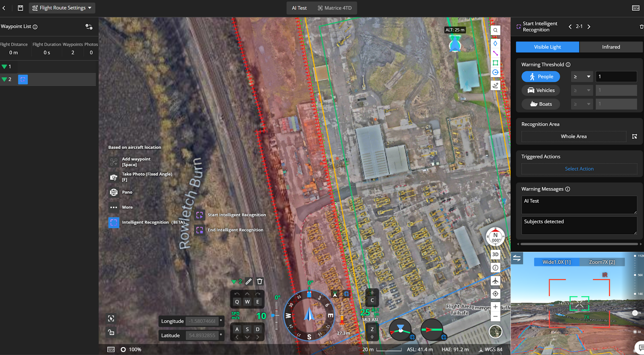644x355 pixels.
Task: Toggle People detection
Action: (x=541, y=77)
